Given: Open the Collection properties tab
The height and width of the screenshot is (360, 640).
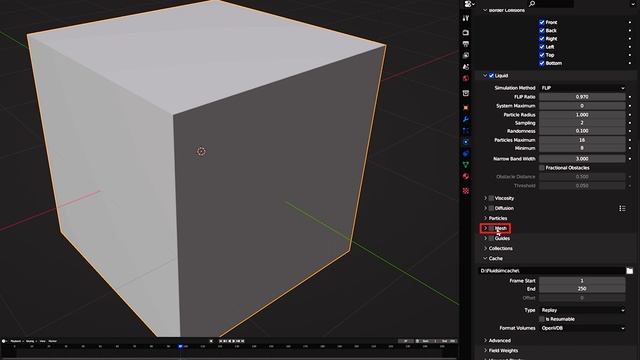Looking at the screenshot, I should (466, 93).
